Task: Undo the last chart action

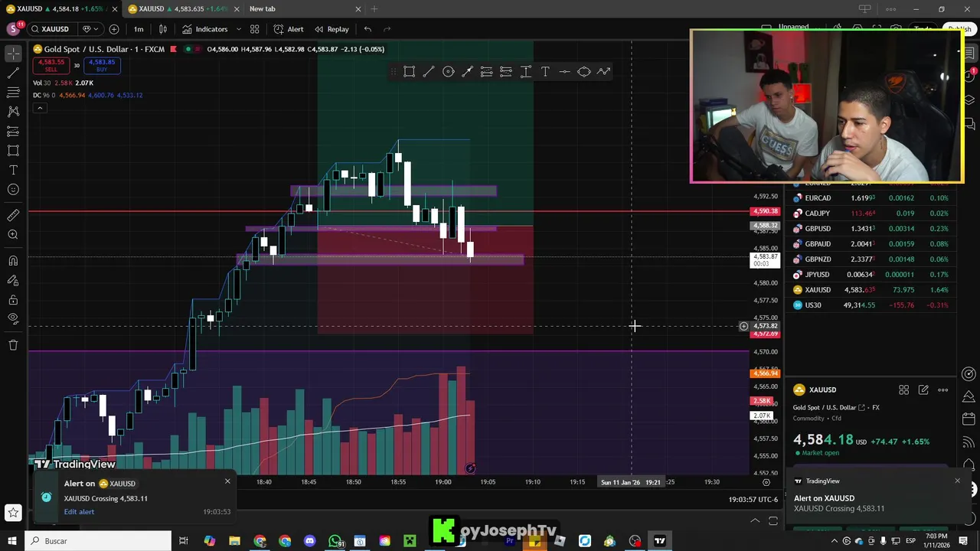Action: click(367, 29)
